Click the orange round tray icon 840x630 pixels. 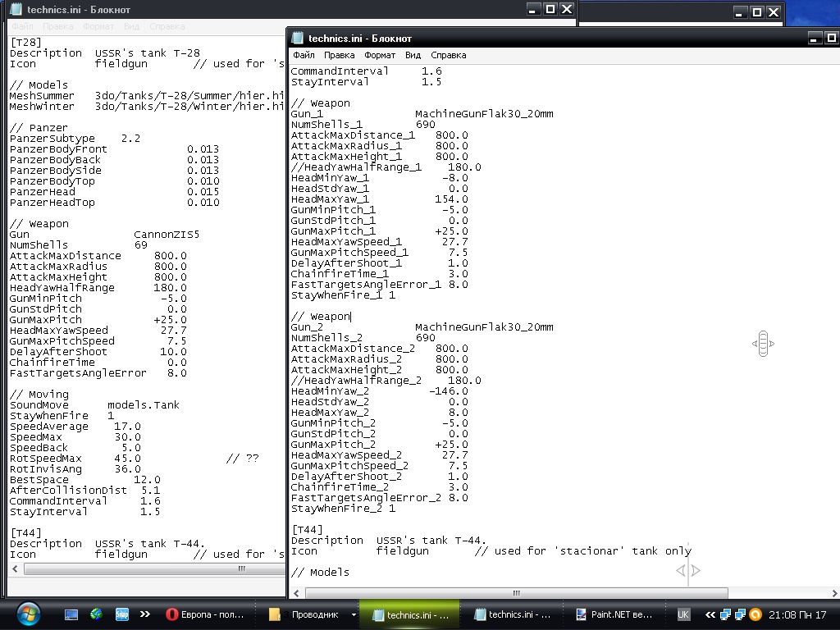click(x=756, y=614)
